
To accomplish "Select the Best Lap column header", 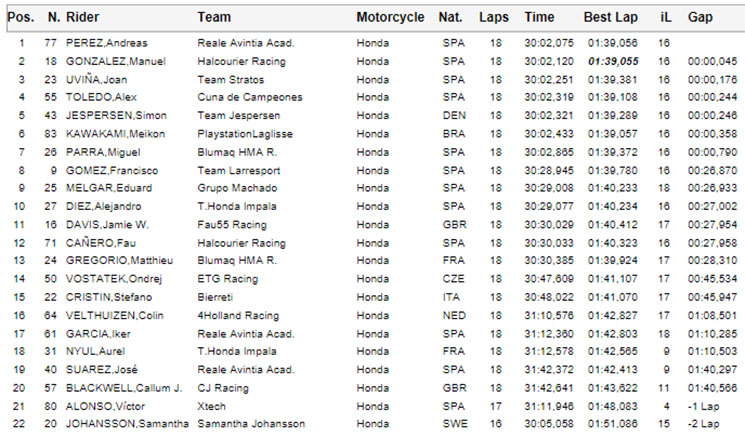I will (611, 18).
